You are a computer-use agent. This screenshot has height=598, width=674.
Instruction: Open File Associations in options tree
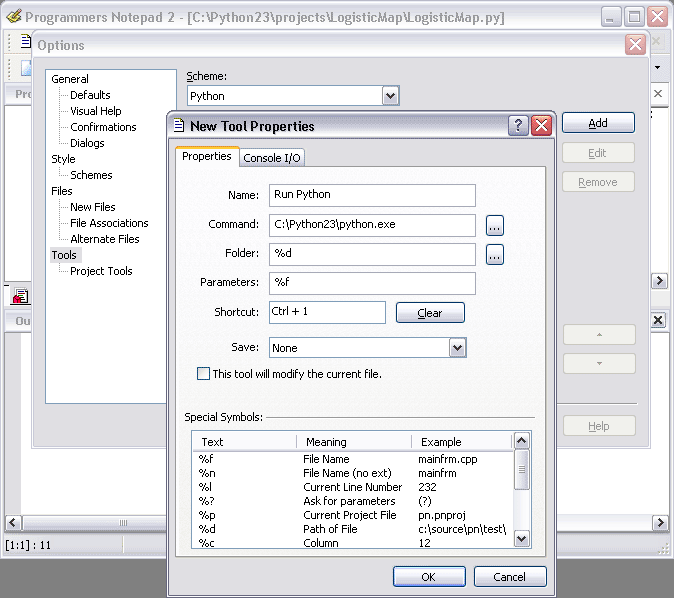109,223
